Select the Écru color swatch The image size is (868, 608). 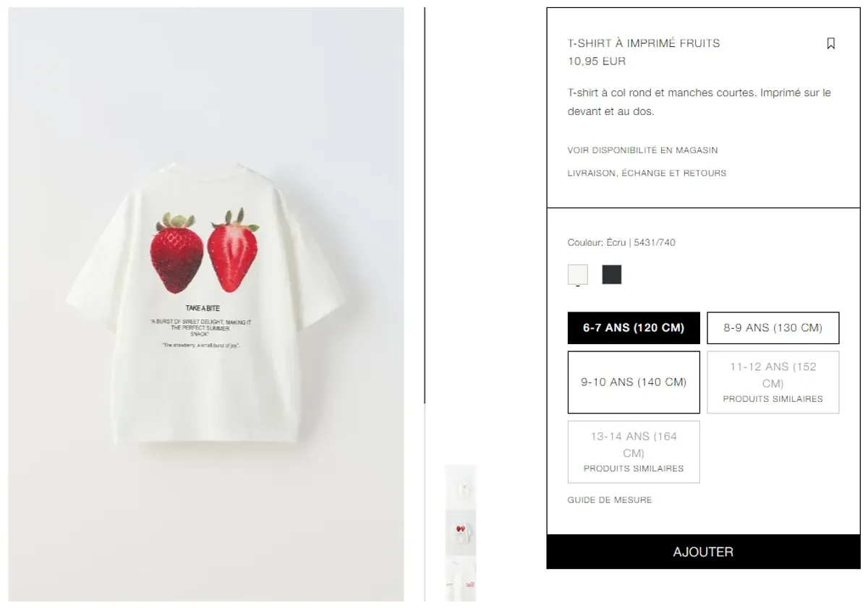tap(578, 275)
